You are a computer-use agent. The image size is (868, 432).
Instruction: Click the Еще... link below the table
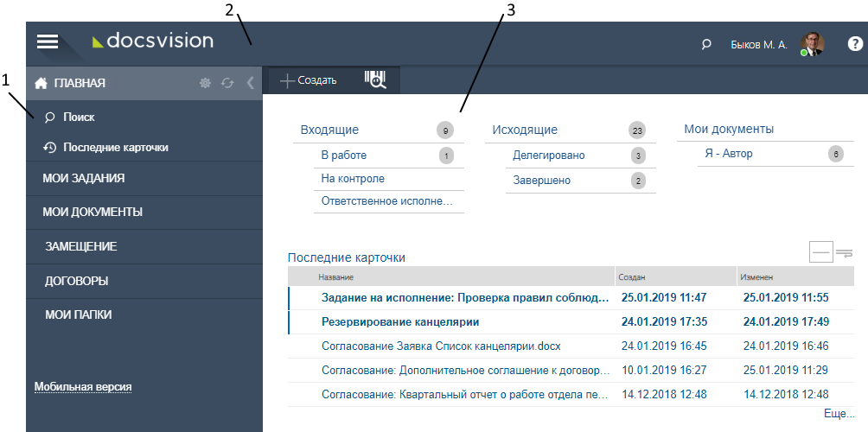tap(838, 414)
